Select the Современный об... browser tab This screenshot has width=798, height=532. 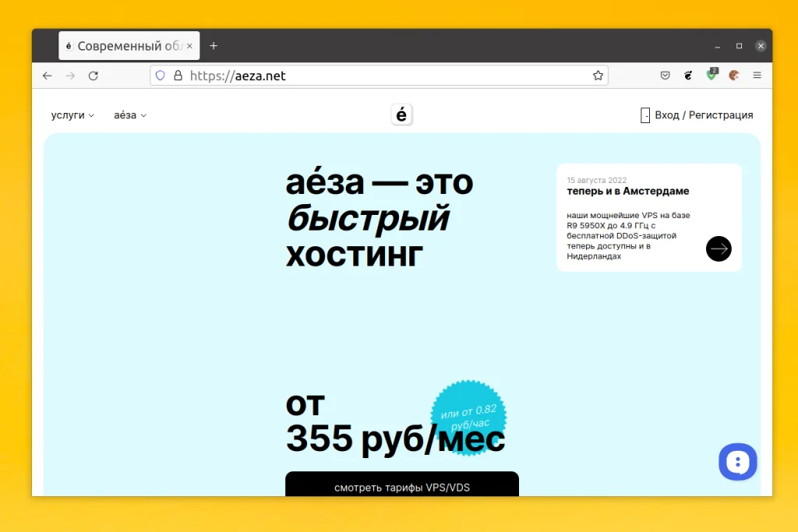tap(125, 45)
